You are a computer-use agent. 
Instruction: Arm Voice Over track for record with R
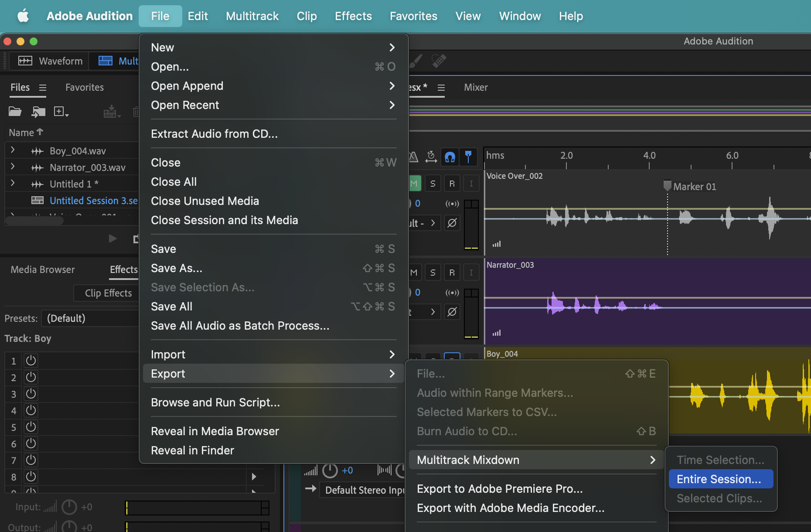452,184
